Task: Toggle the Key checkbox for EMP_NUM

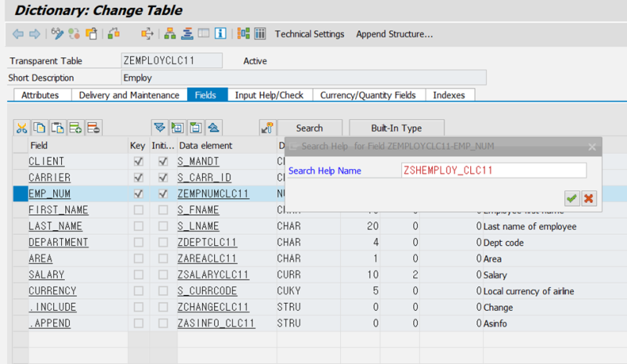Action: tap(139, 194)
